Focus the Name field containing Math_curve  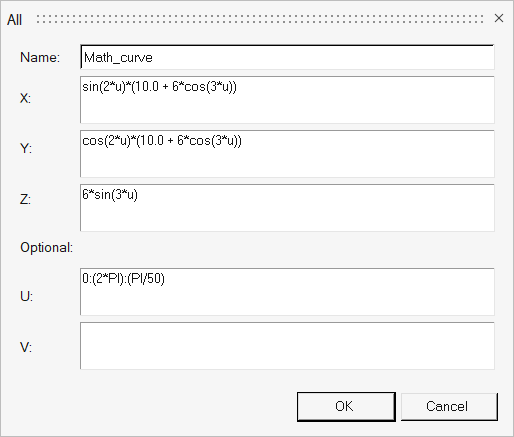point(287,57)
